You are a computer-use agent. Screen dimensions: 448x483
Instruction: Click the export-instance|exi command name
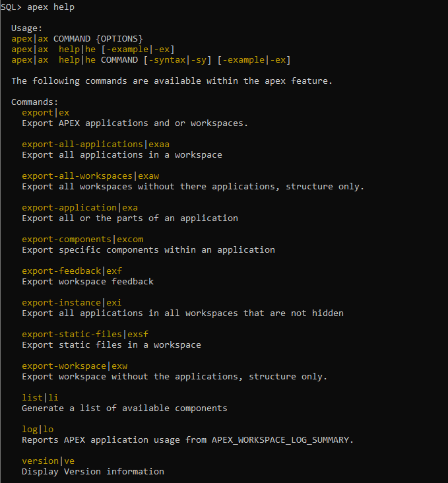pyautogui.click(x=72, y=303)
